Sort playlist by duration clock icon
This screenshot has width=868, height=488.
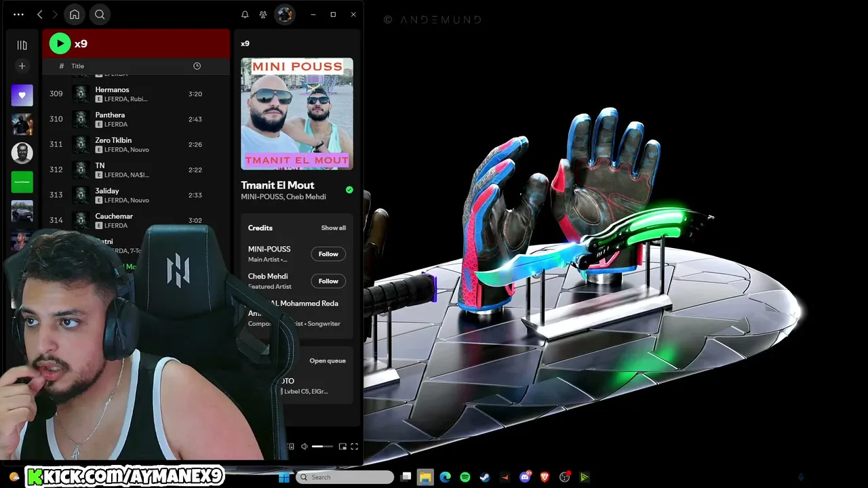click(197, 66)
